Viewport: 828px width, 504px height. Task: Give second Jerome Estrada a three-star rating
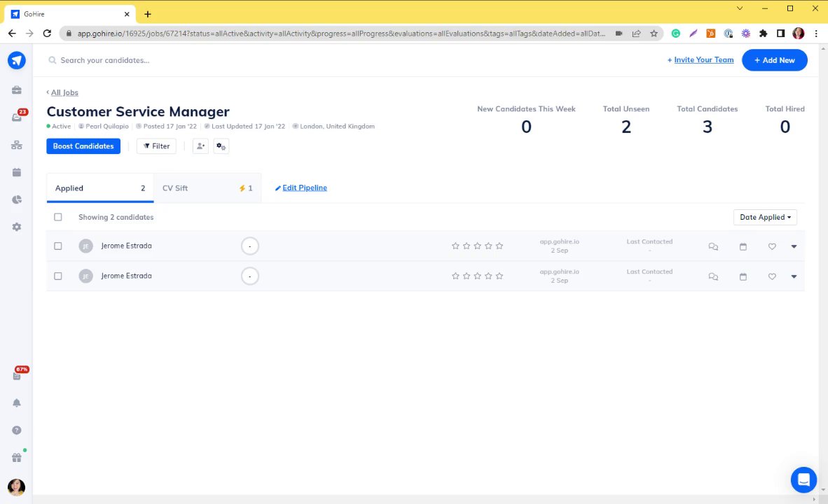(477, 276)
